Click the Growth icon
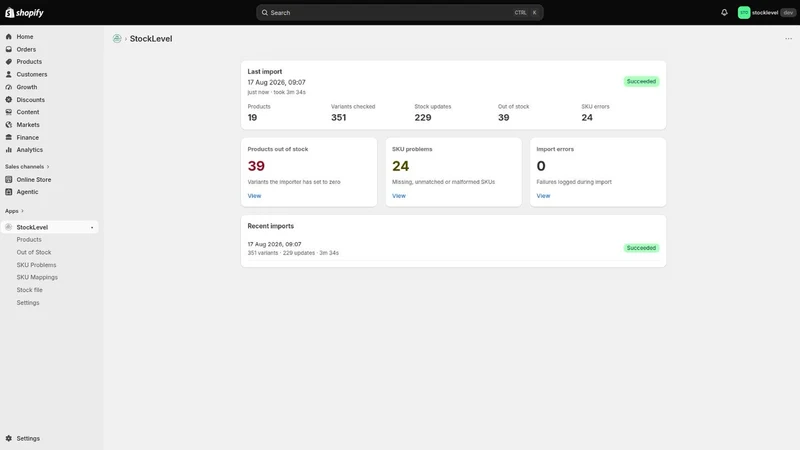 (x=9, y=87)
